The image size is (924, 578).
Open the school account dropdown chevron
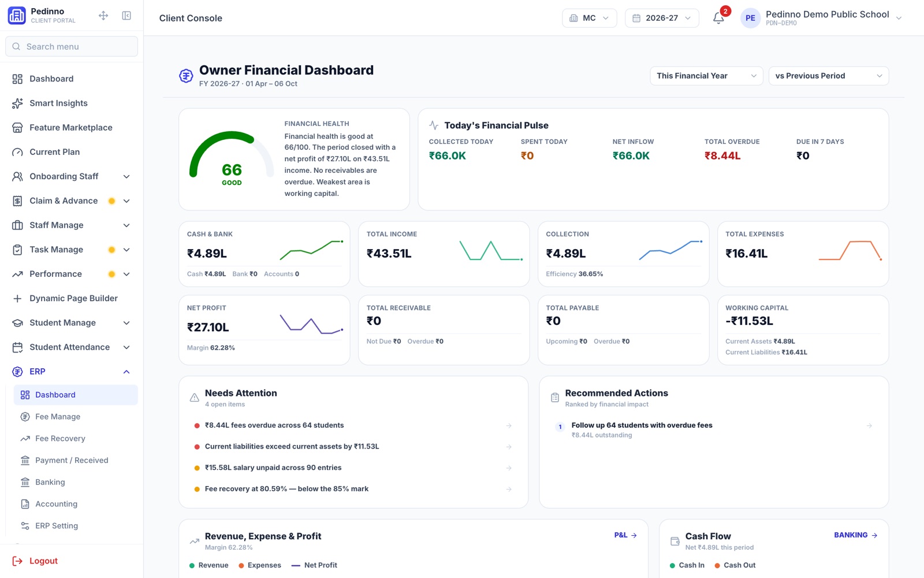point(899,18)
